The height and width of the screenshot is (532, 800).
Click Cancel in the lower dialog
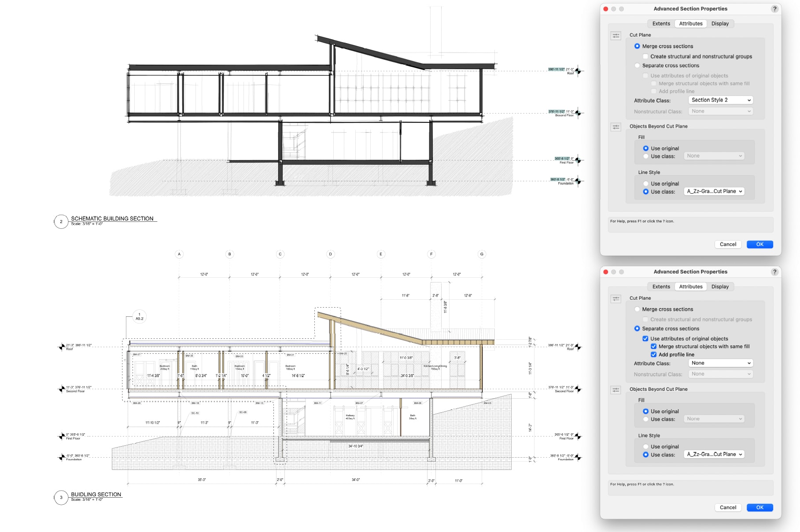pyautogui.click(x=728, y=507)
